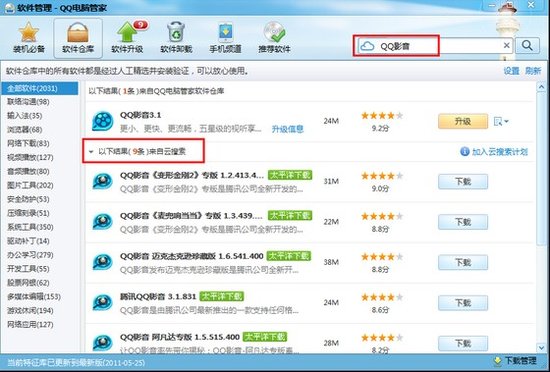Click the 加入云搜索计划 link
Image resolution: width=550 pixels, height=372 pixels.
click(x=500, y=151)
